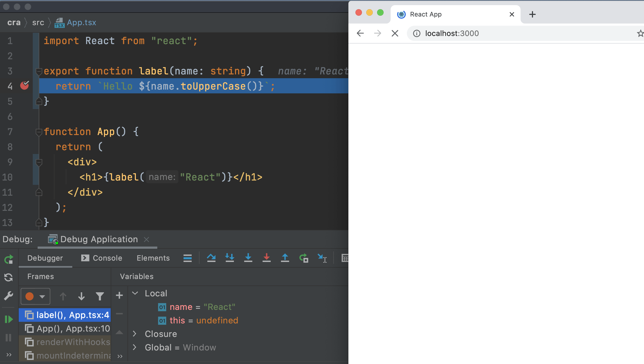This screenshot has height=364, width=644.
Task: Click the App.tsx breadcrumb
Action: click(x=81, y=22)
